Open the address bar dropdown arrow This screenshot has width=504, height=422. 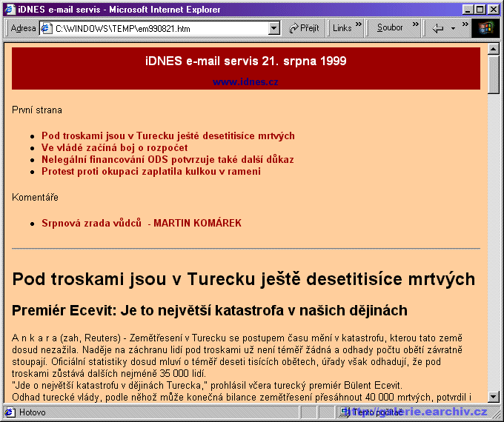click(x=273, y=28)
